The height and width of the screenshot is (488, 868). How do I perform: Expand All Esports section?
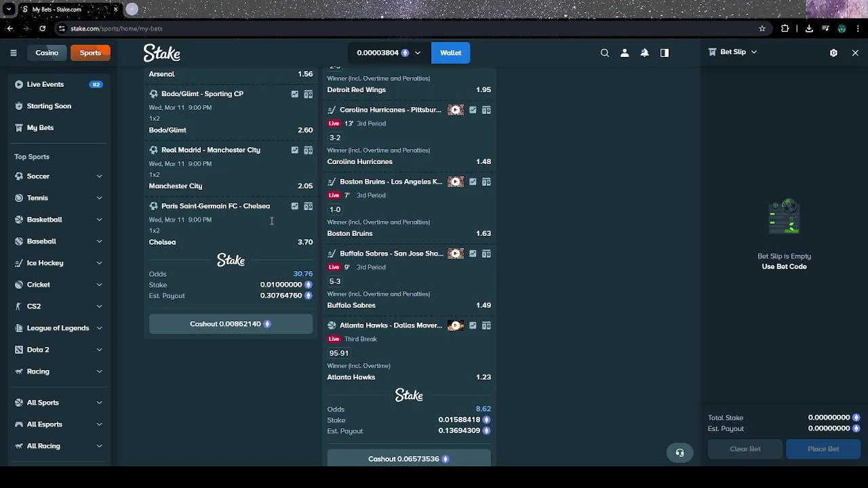[99, 424]
